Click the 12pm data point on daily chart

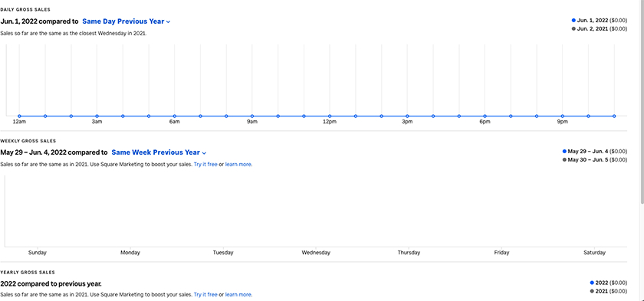tap(330, 116)
